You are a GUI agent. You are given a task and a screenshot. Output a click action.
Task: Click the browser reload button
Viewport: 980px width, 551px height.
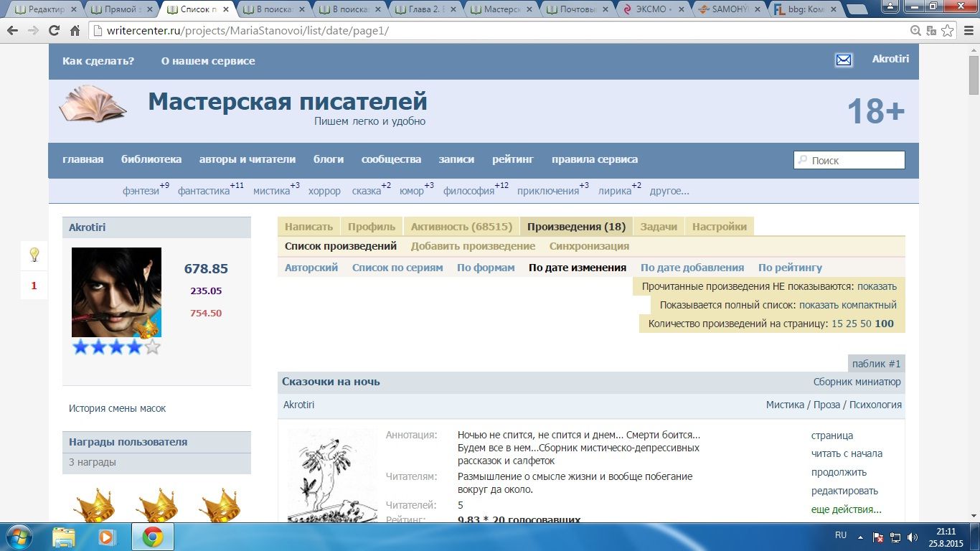54,31
